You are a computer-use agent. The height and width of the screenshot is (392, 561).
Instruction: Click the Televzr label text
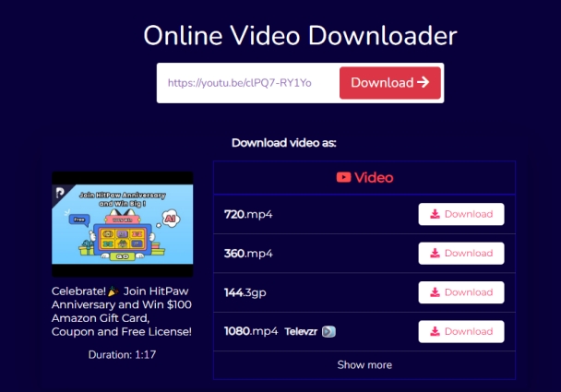click(x=301, y=331)
